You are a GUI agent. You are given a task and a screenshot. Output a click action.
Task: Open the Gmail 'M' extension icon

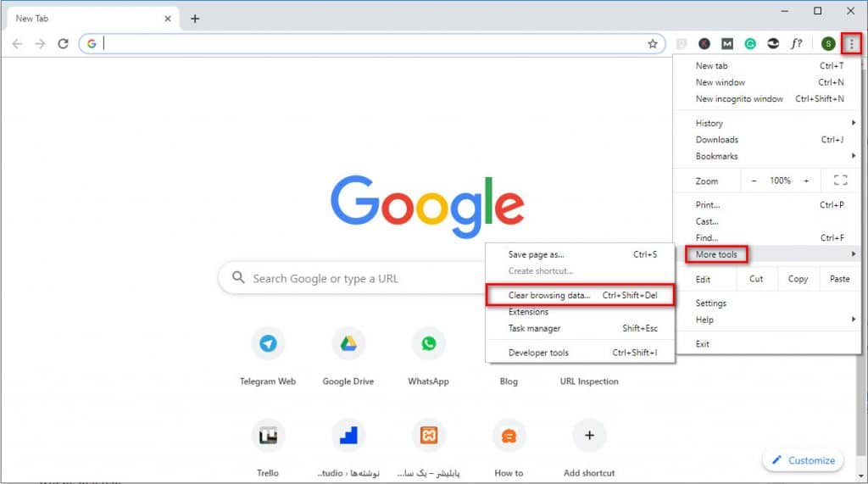726,44
